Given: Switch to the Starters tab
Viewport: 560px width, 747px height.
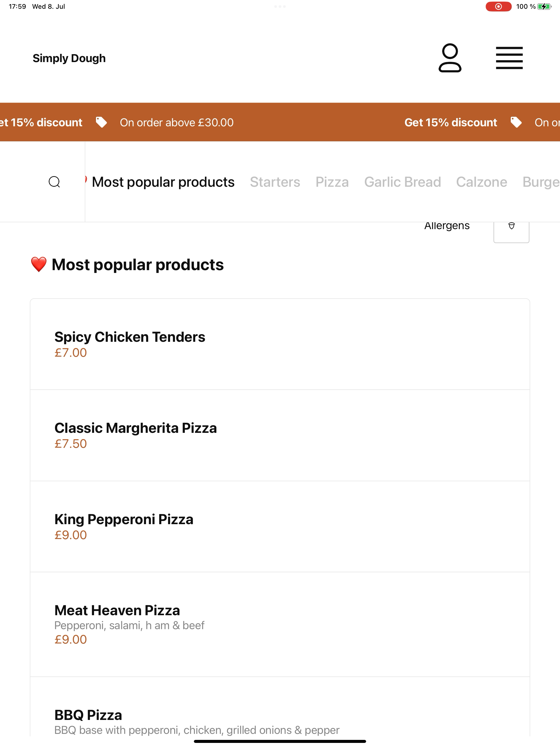Looking at the screenshot, I should tap(275, 182).
